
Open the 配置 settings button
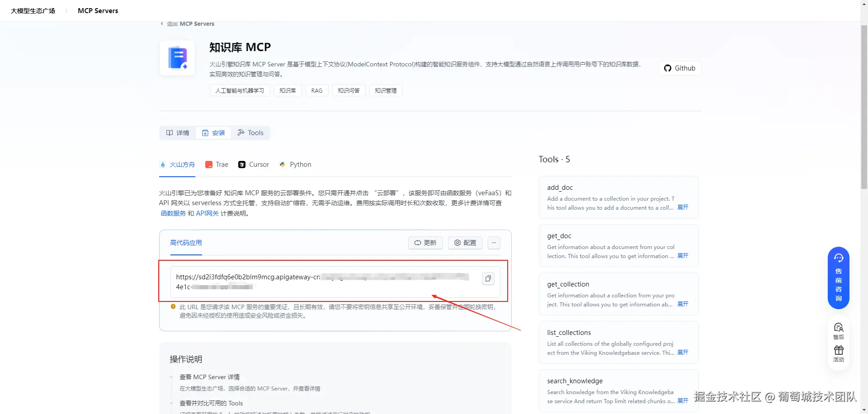pyautogui.click(x=465, y=243)
